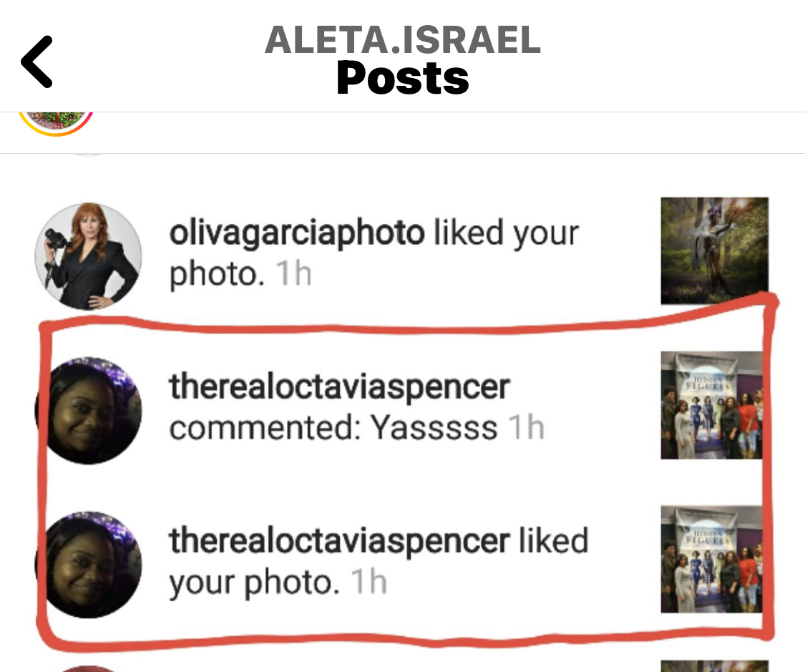Open olivagarciaphoto's 'liked your photo' text

374,253
